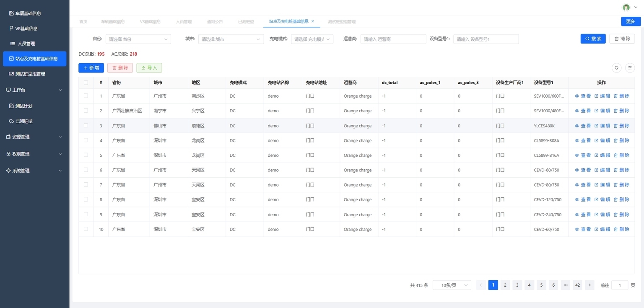Screen dimensions: 644x308
Task: Go to next page arrow
Action: [x=589, y=285]
